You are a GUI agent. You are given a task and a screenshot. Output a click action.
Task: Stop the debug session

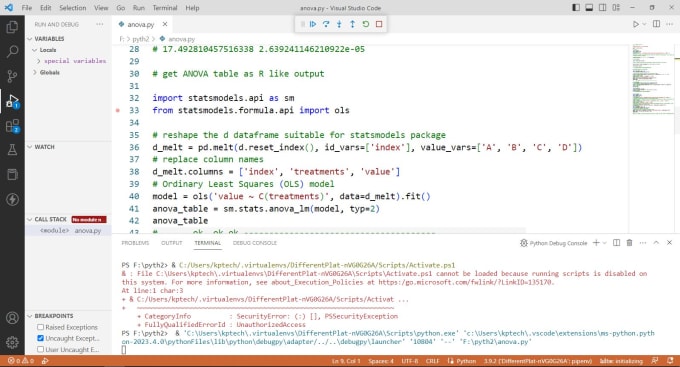coord(379,24)
